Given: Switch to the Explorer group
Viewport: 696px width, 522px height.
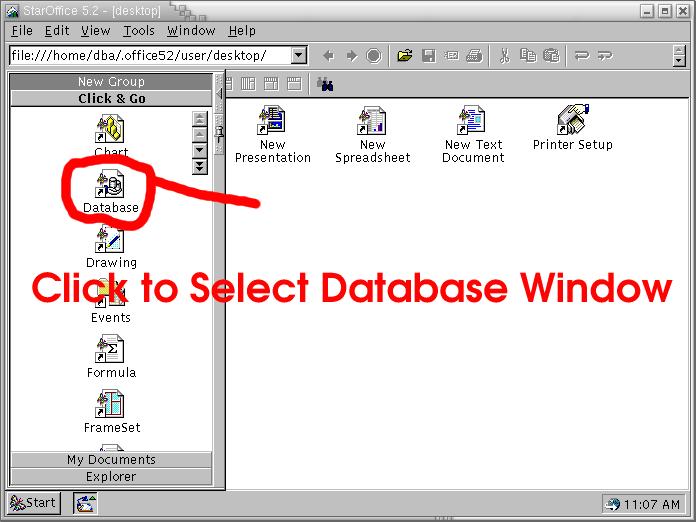Looking at the screenshot, I should click(x=111, y=477).
